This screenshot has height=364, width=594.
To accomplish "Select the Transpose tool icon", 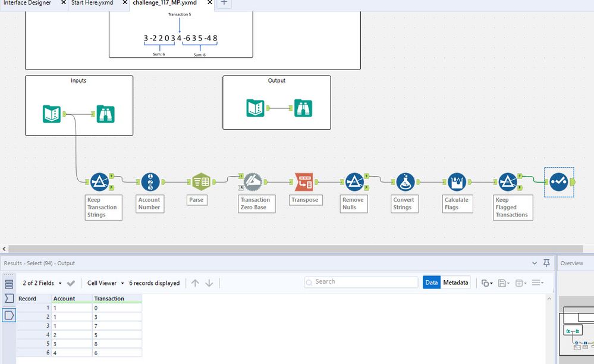I will click(304, 182).
